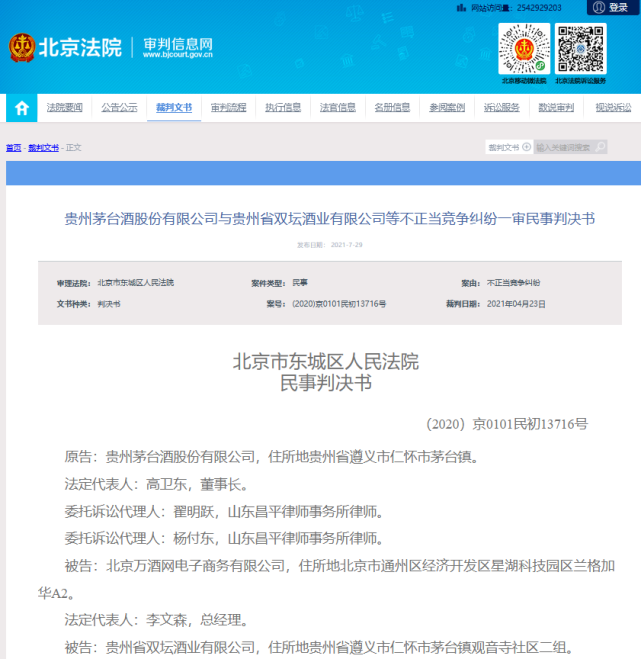Click the defendant line 贵州省双坛酒业有限公司
The height and width of the screenshot is (659, 641).
(x=318, y=647)
